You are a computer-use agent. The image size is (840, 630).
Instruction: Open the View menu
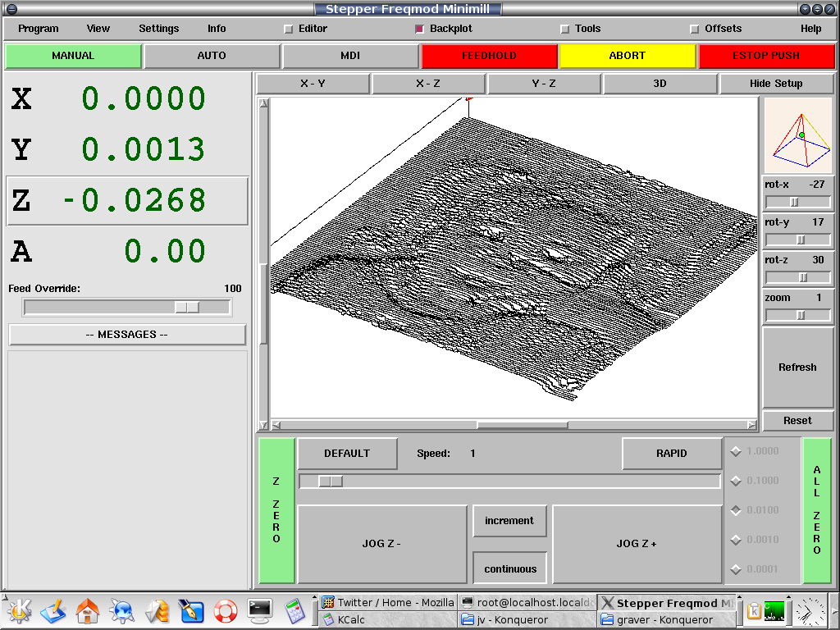click(98, 29)
